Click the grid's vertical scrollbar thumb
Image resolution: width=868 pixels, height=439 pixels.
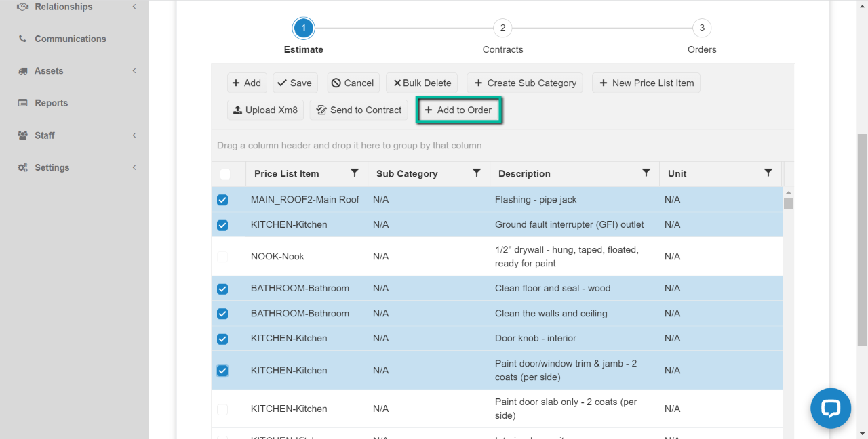coord(788,203)
